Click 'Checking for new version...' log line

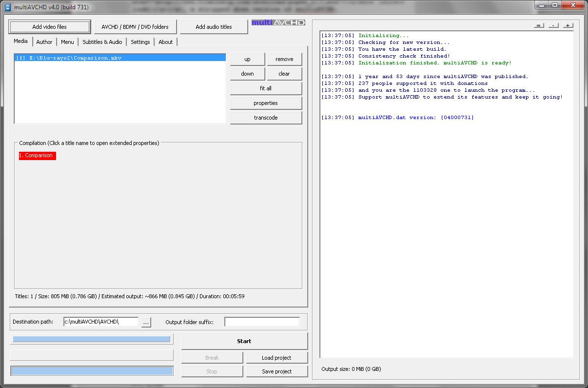tap(386, 42)
